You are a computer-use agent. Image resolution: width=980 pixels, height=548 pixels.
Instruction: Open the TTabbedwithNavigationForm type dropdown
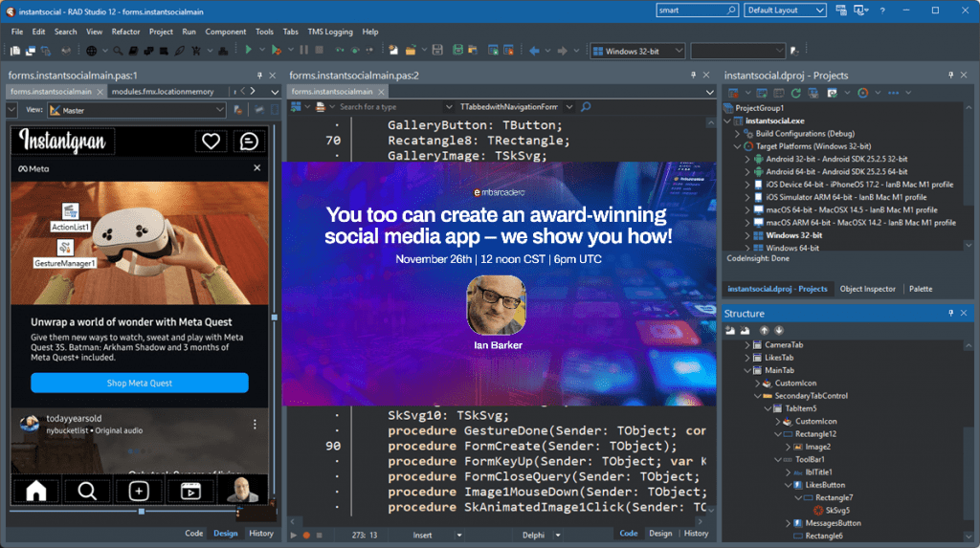point(568,107)
